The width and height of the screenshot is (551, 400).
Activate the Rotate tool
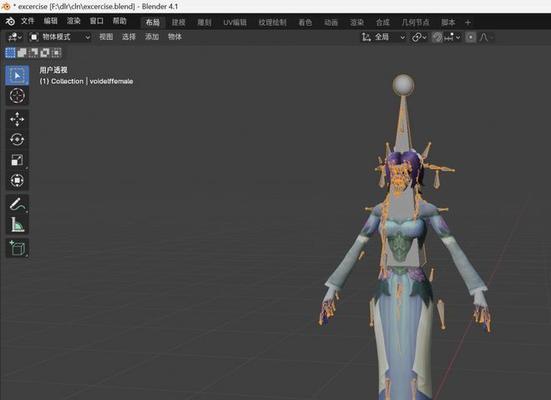17,140
